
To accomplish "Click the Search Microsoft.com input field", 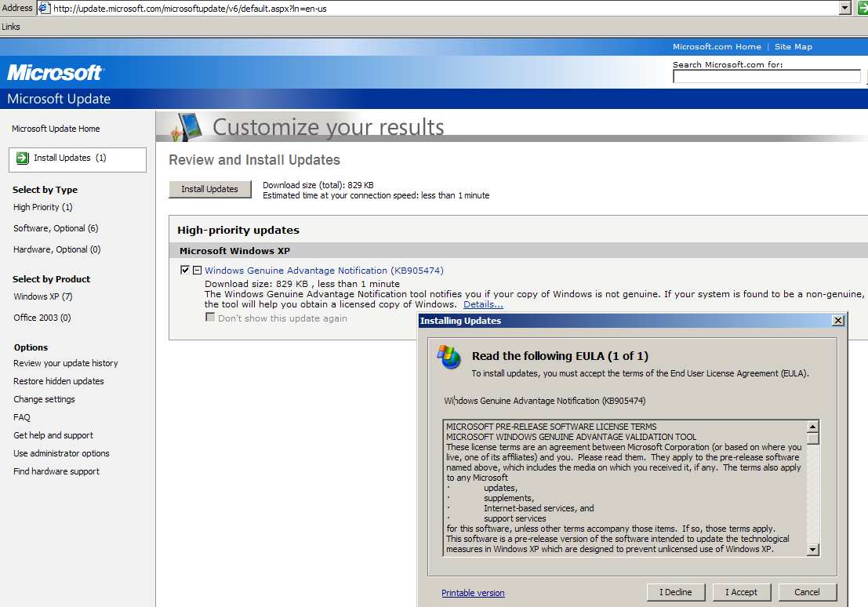I will point(766,77).
